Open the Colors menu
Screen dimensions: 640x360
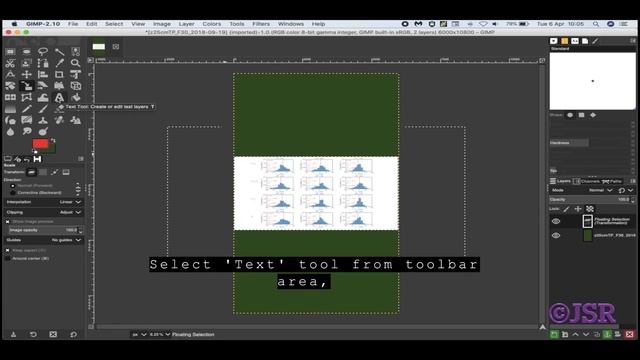pyautogui.click(x=211, y=24)
